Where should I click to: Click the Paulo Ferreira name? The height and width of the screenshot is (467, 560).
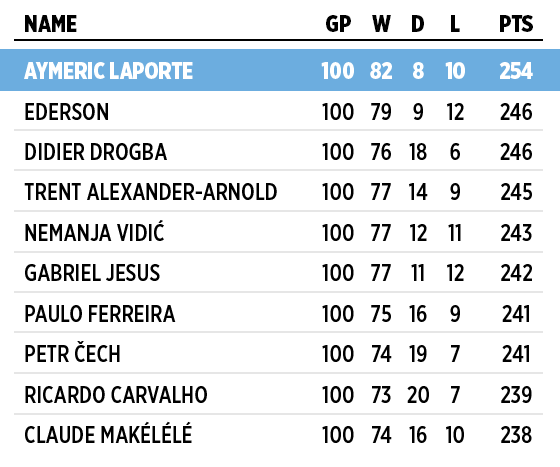click(100, 314)
